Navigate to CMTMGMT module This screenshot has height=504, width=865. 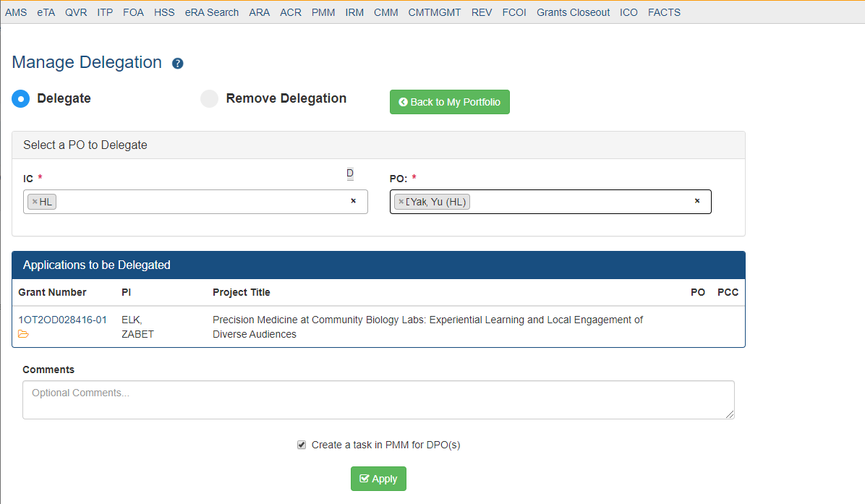(435, 12)
